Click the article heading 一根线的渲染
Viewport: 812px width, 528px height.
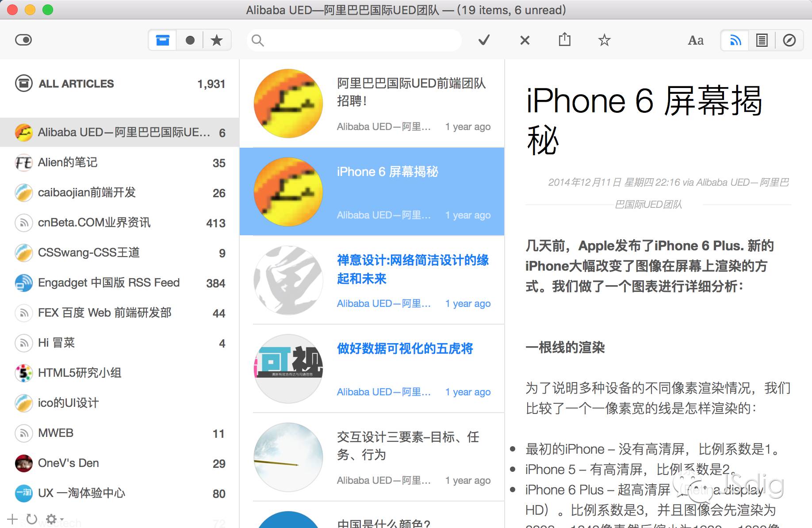click(565, 348)
